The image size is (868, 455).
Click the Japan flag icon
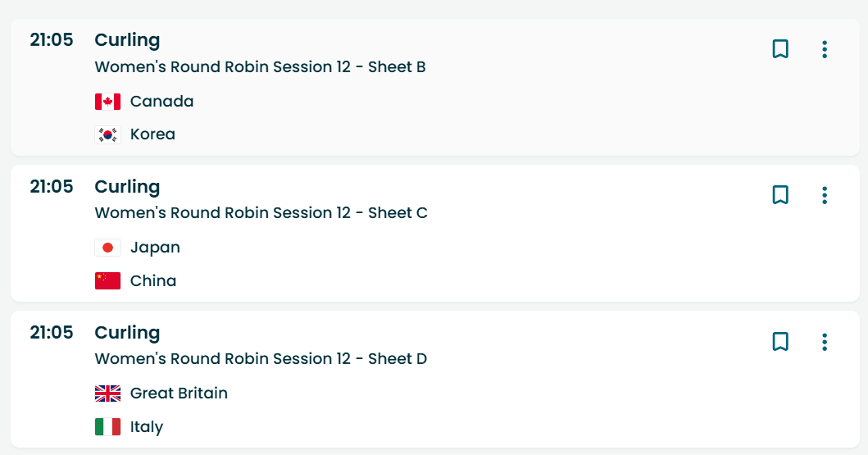coord(107,248)
